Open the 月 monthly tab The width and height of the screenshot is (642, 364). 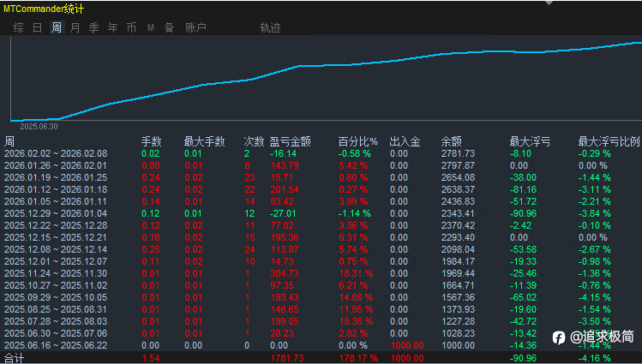pyautogui.click(x=75, y=27)
